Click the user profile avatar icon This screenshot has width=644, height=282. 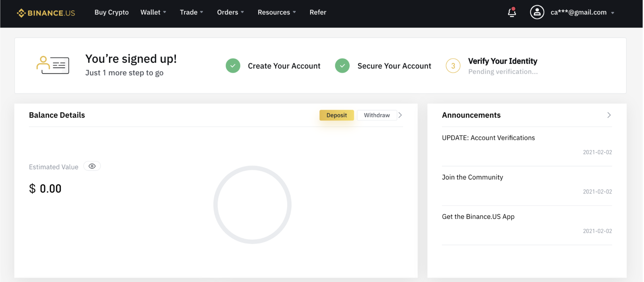pos(537,12)
